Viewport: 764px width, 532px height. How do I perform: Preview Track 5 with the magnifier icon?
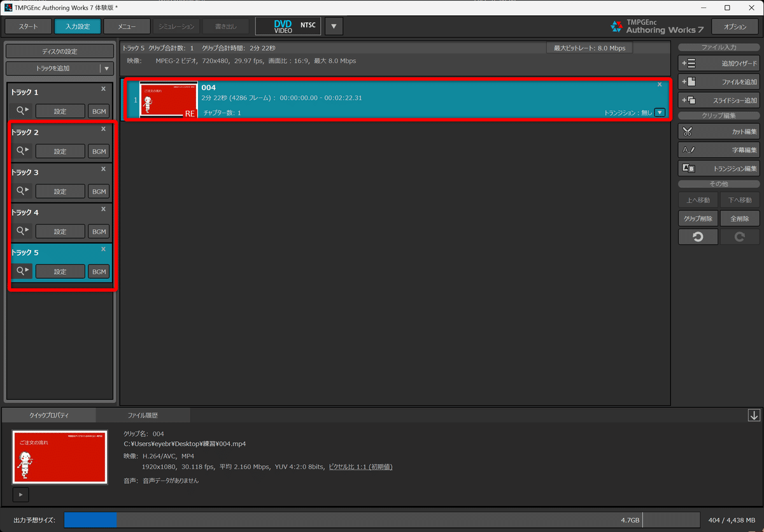click(22, 271)
